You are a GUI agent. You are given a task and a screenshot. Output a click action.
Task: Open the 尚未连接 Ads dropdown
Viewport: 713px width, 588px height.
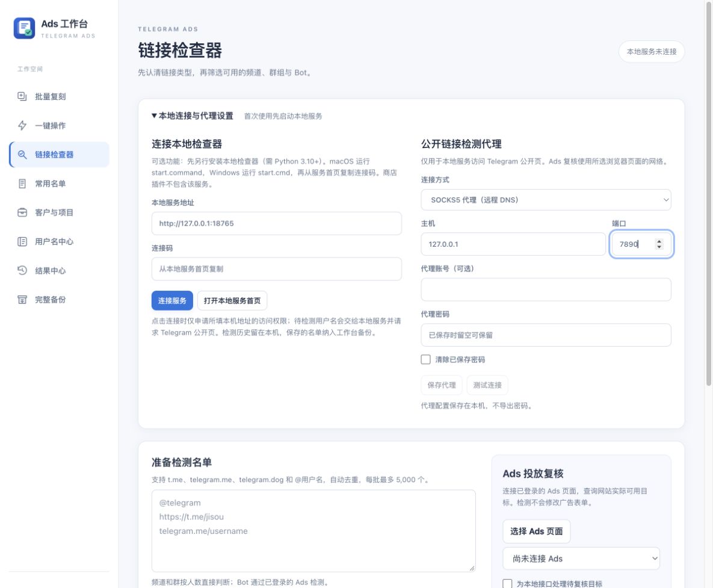(581, 559)
